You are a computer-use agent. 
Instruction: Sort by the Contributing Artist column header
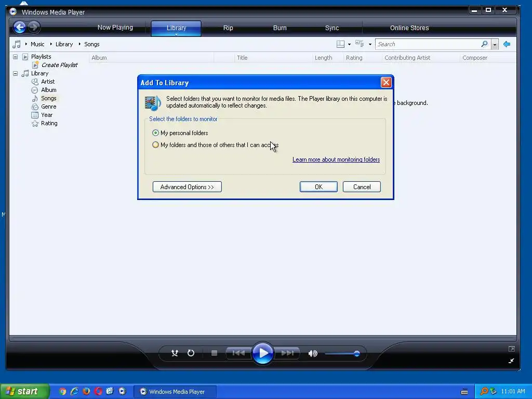(421, 58)
